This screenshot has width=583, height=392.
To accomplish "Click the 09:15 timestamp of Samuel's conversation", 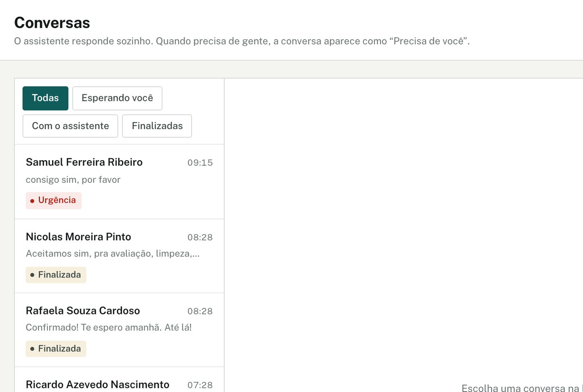I will tap(200, 163).
